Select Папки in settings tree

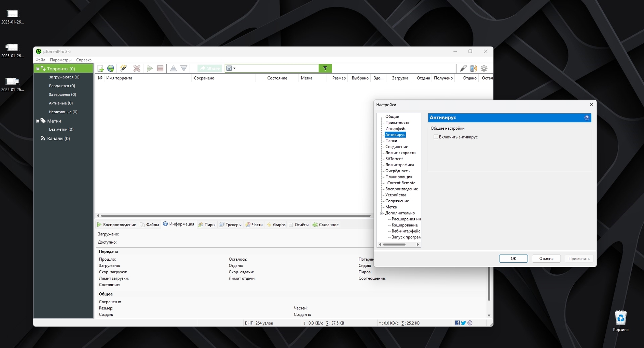pos(391,141)
